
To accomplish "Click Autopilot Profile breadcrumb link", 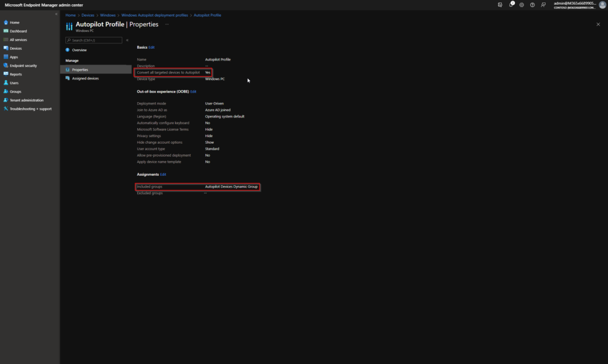I will (x=207, y=15).
